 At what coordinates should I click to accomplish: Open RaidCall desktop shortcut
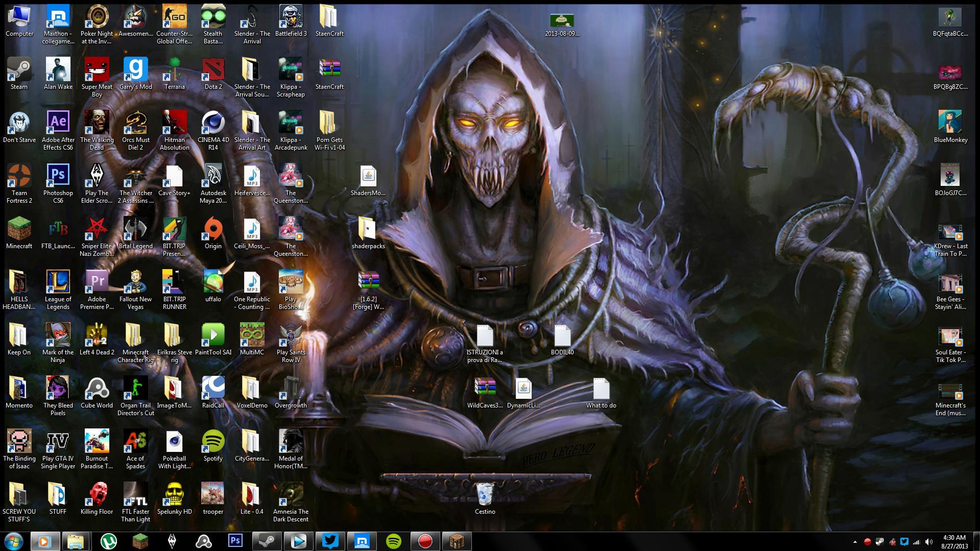point(213,393)
